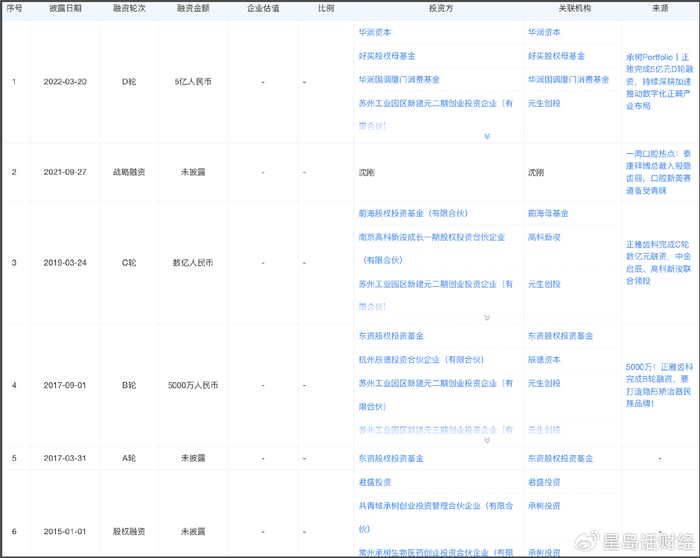Open 南京高科新浚成长一期股权投资合伙企业 link

click(432, 249)
